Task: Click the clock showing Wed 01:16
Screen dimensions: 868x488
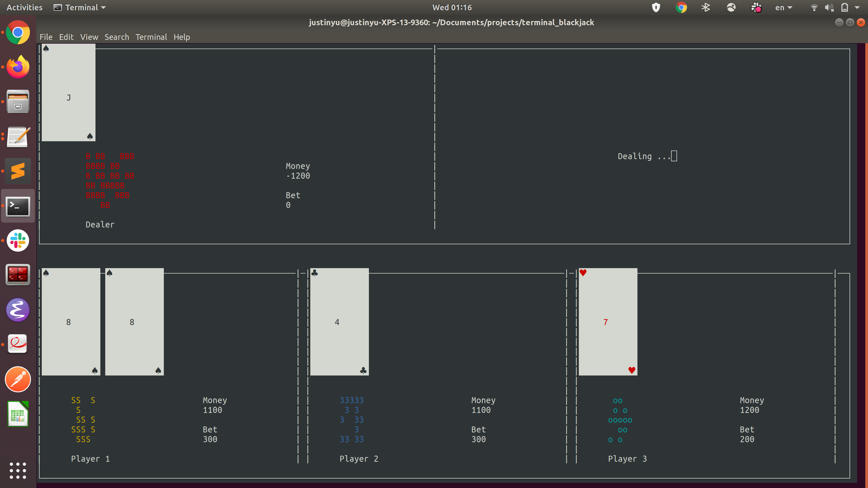Action: click(x=452, y=7)
